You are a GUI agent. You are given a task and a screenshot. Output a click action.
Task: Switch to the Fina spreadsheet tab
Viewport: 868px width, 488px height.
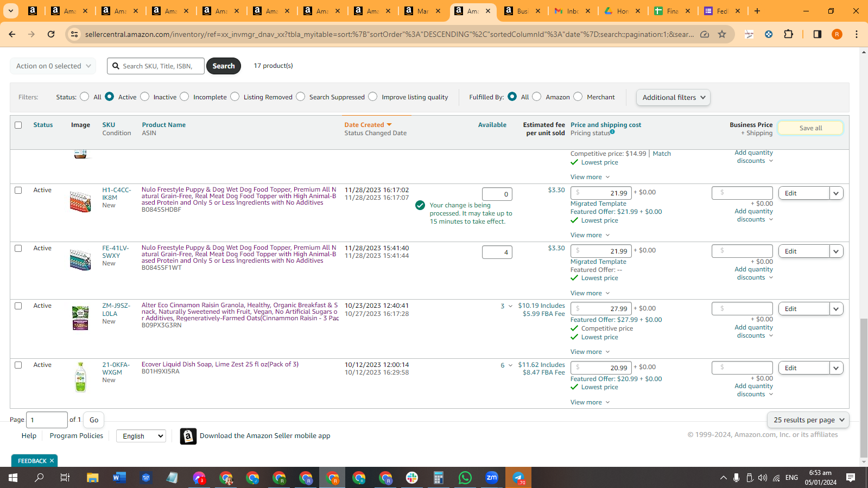[x=672, y=11]
